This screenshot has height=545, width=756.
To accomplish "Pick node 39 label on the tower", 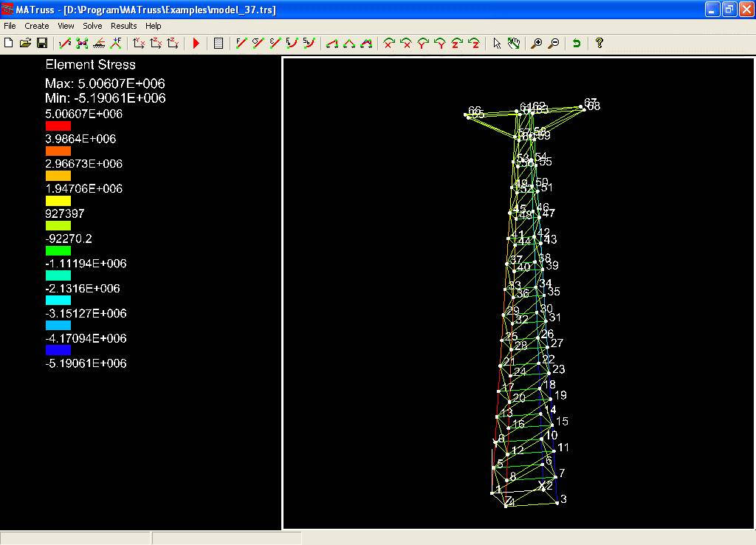I will (x=552, y=265).
